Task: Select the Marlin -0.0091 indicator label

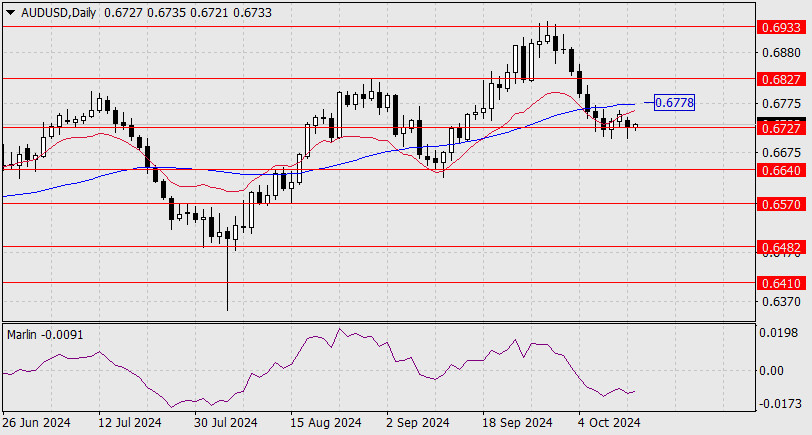Action: click(45, 335)
